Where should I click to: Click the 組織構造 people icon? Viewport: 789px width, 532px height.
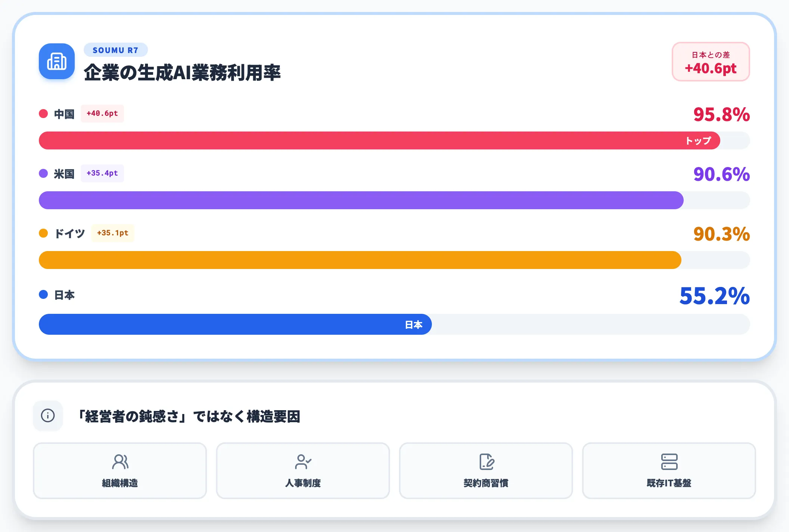pos(120,462)
